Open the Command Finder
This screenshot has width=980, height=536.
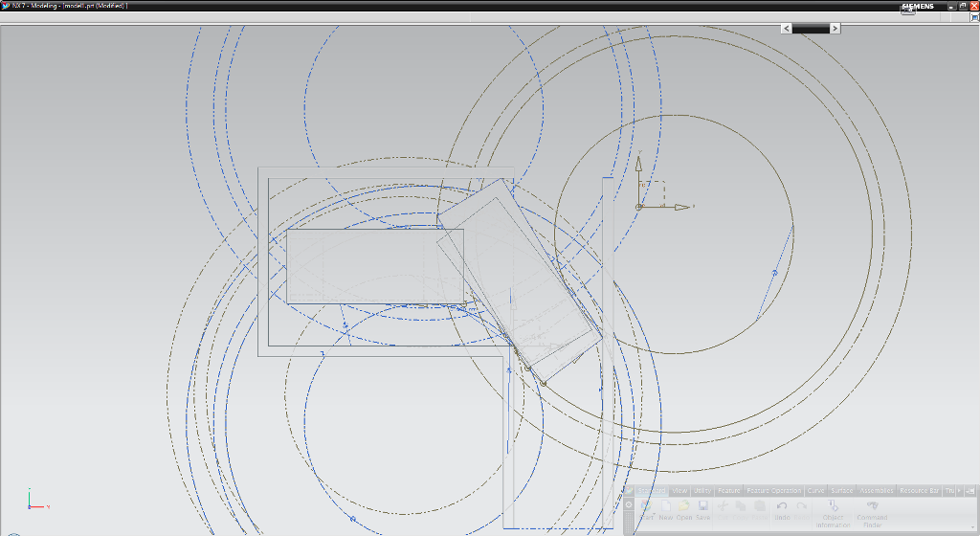click(x=872, y=514)
